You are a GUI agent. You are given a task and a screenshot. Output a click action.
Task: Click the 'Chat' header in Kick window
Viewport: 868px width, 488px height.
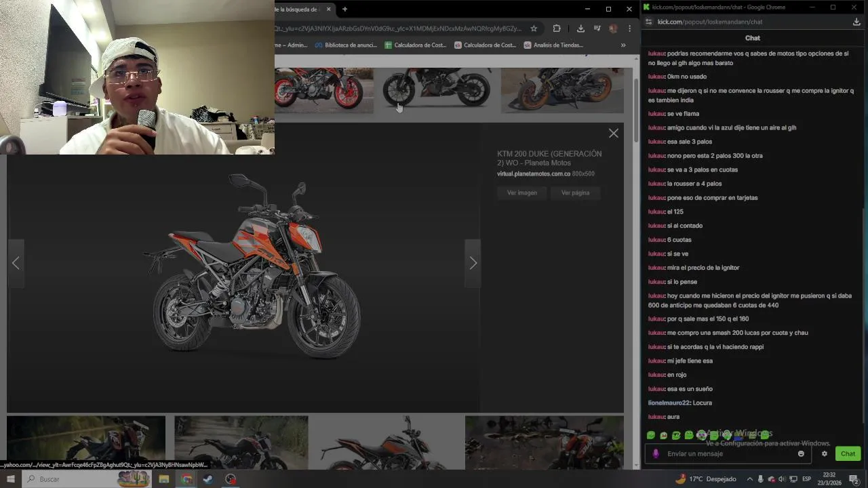[753, 38]
